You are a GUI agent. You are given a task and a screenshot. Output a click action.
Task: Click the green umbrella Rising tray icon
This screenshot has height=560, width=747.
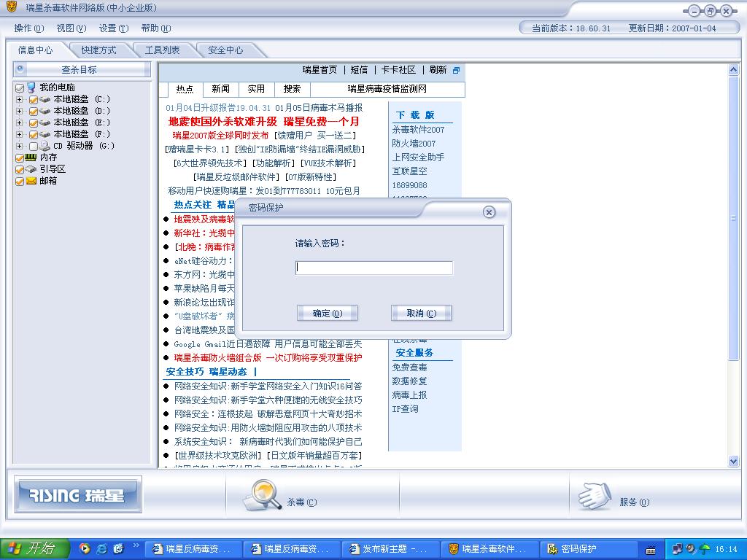click(704, 549)
